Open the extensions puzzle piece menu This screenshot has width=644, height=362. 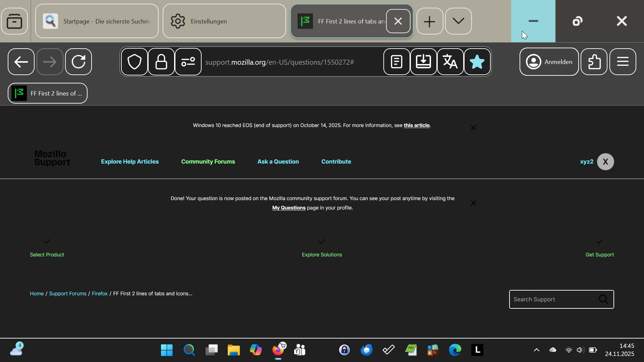594,62
